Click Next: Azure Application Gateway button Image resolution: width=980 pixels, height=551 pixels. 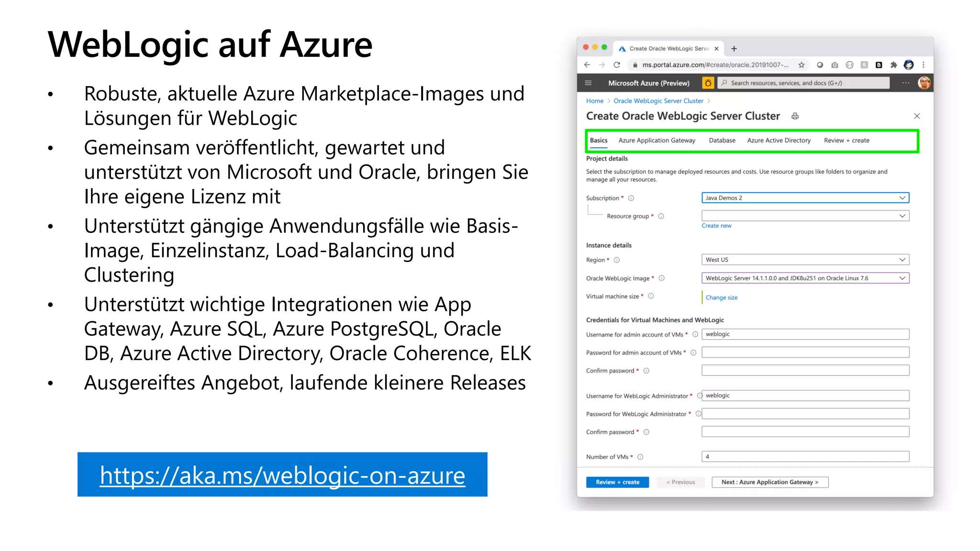coord(770,482)
